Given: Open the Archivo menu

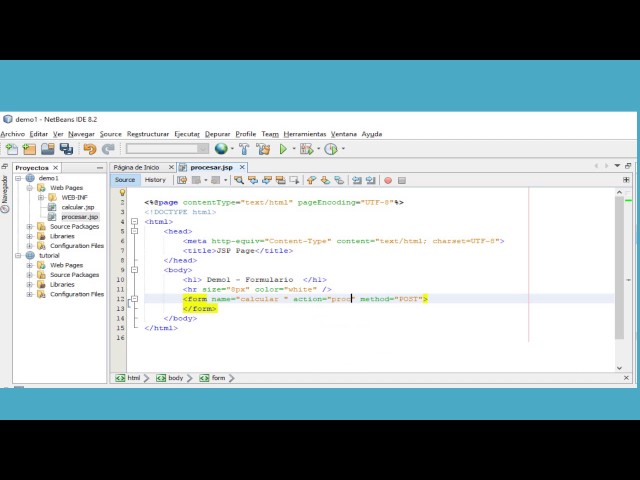Looking at the screenshot, I should point(13,134).
